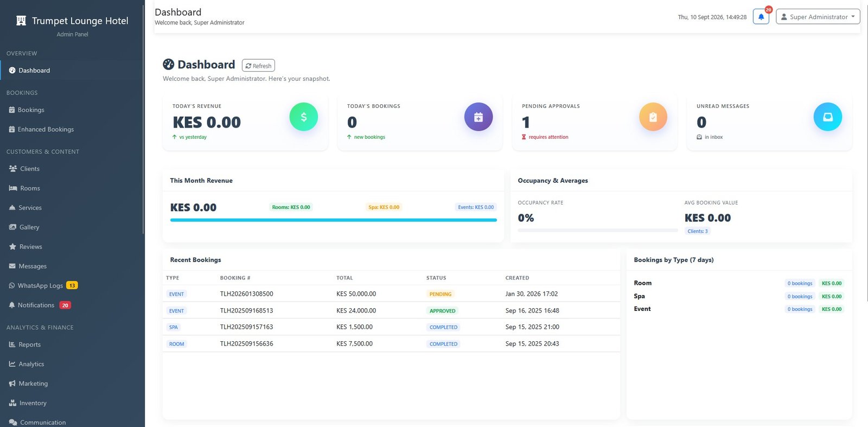Click the Gallery images icon in sidebar
Viewport: 868px width, 427px height.
click(x=12, y=227)
